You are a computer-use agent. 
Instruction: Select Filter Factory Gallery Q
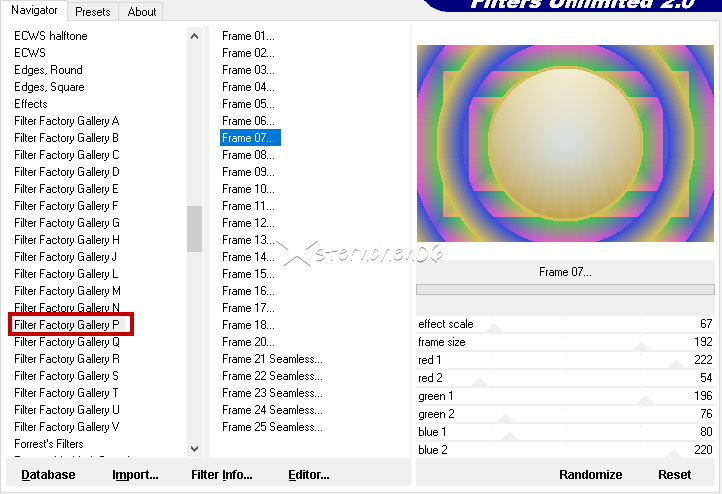[67, 342]
